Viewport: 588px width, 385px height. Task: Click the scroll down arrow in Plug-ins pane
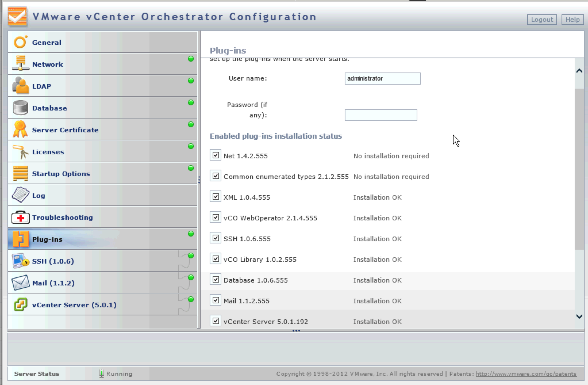tap(579, 317)
